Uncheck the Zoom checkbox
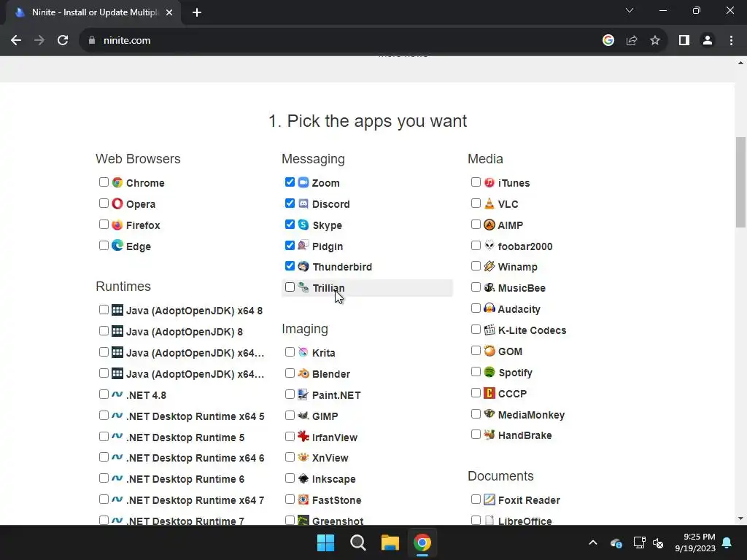Image resolution: width=747 pixels, height=560 pixels. pos(290,182)
